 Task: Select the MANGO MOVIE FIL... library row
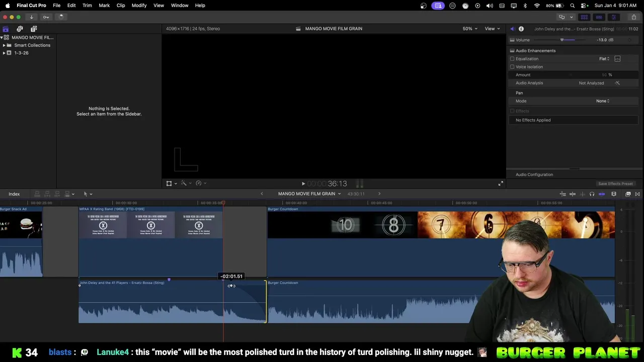point(28,38)
